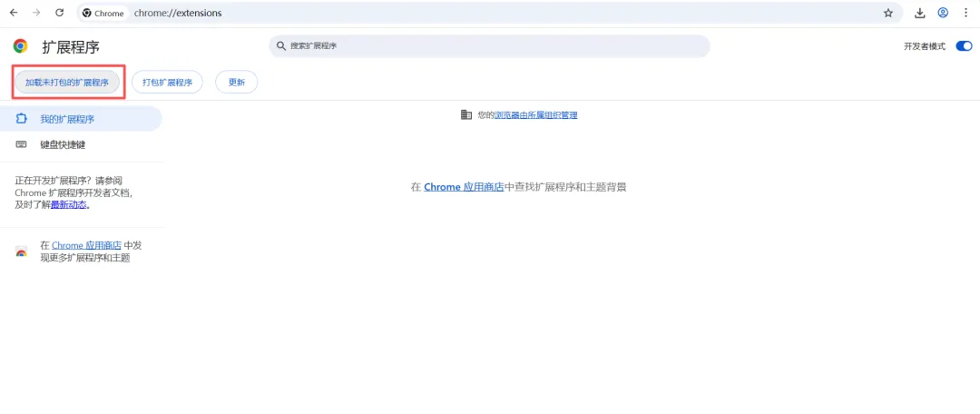Open the 最新动态 link in sidebar

(x=69, y=204)
